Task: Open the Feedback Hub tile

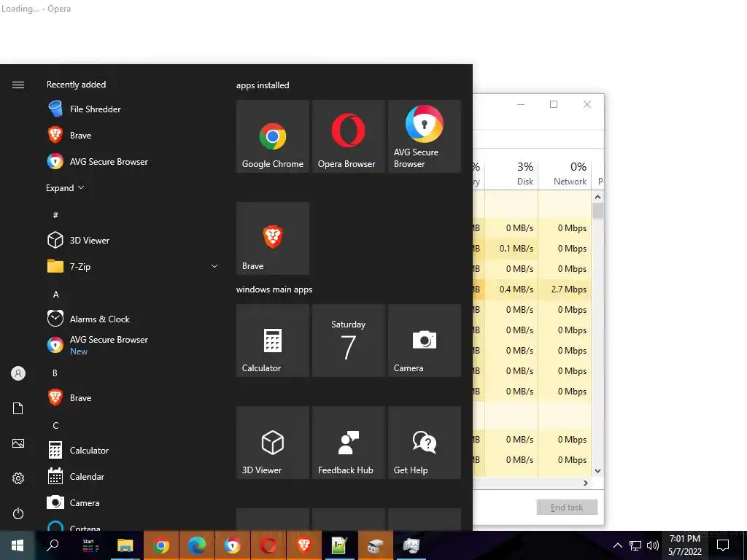Action: pos(348,443)
